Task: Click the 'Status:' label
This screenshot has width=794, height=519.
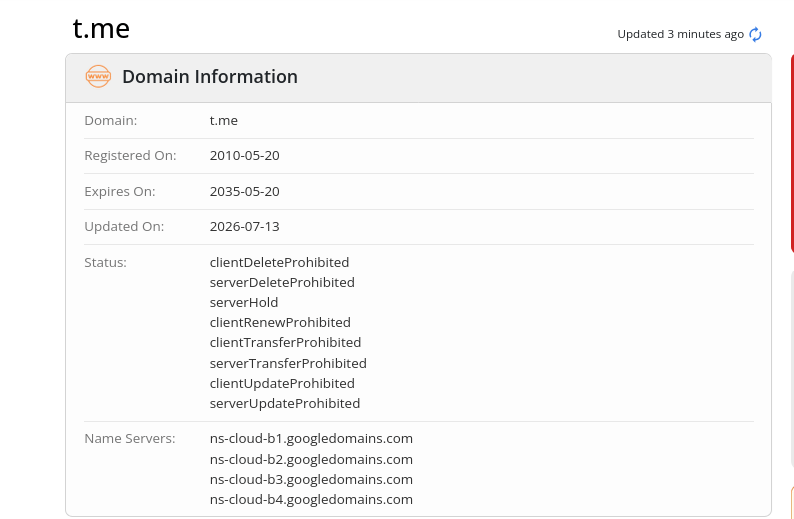Action: [105, 262]
